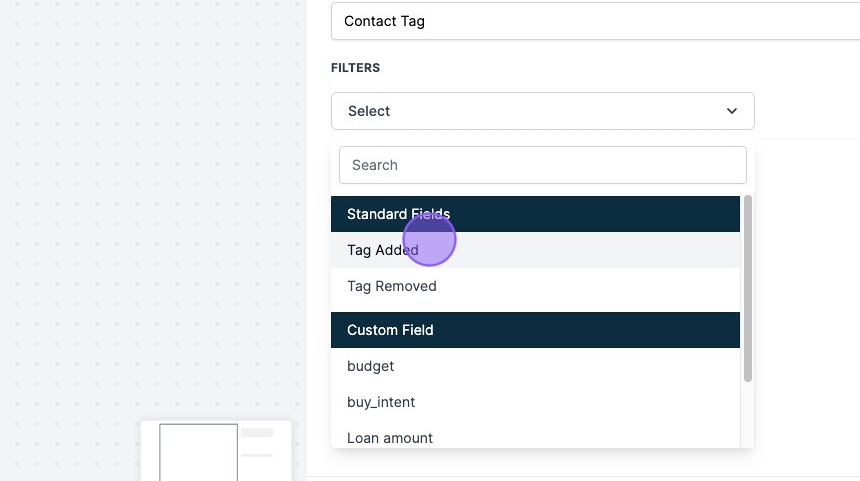Focus the Search box in filter list
860x481 pixels.
(x=542, y=165)
